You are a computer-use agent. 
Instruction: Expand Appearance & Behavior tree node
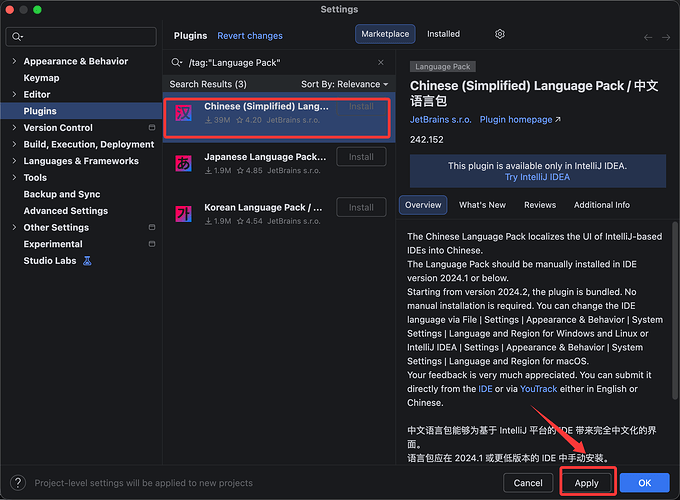click(14, 61)
